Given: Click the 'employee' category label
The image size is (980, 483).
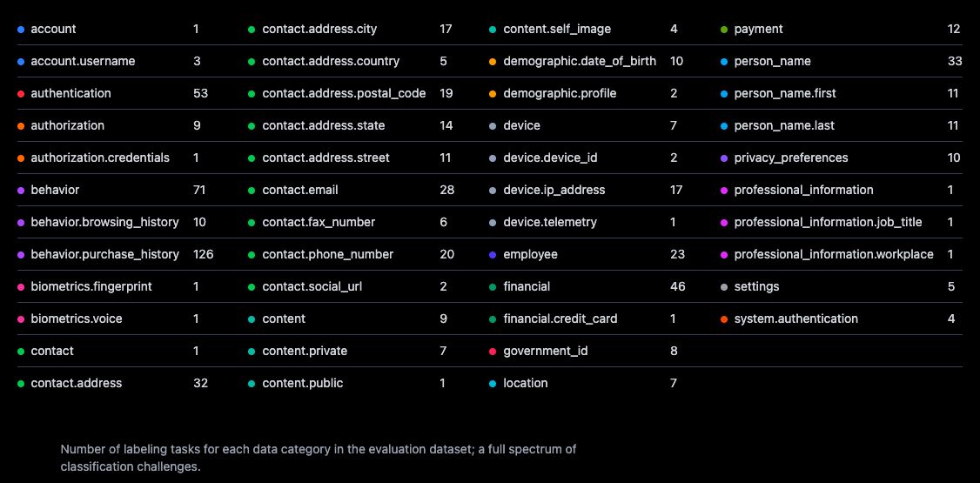Looking at the screenshot, I should click(x=530, y=254).
